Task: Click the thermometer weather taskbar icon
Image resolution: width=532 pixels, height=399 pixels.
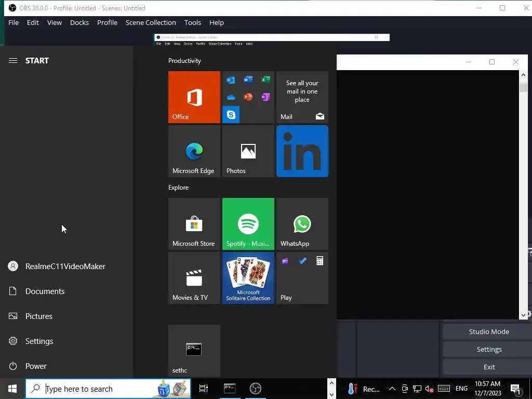Action: [x=353, y=389]
